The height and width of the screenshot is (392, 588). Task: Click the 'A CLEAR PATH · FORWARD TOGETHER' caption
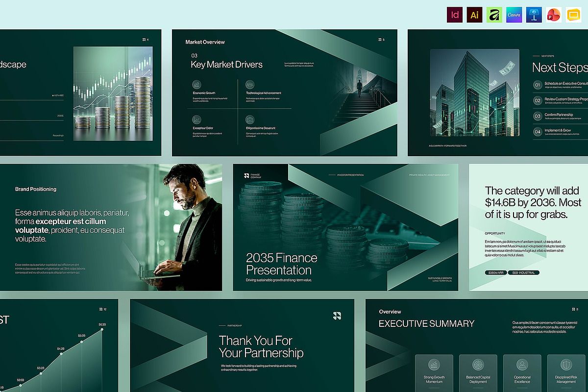coord(447,146)
